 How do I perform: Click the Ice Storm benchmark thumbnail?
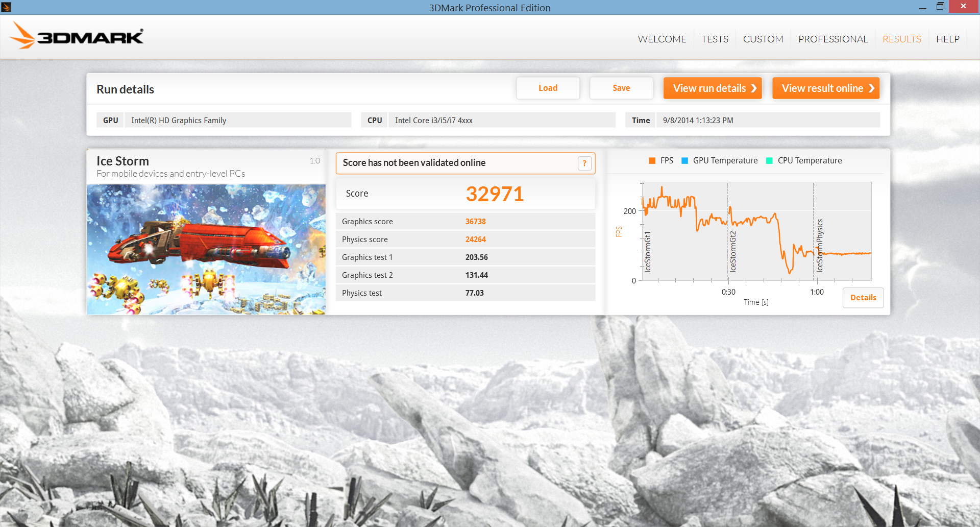206,249
